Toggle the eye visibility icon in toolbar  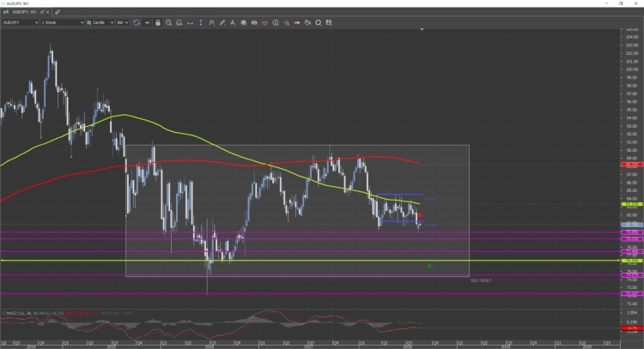254,22
